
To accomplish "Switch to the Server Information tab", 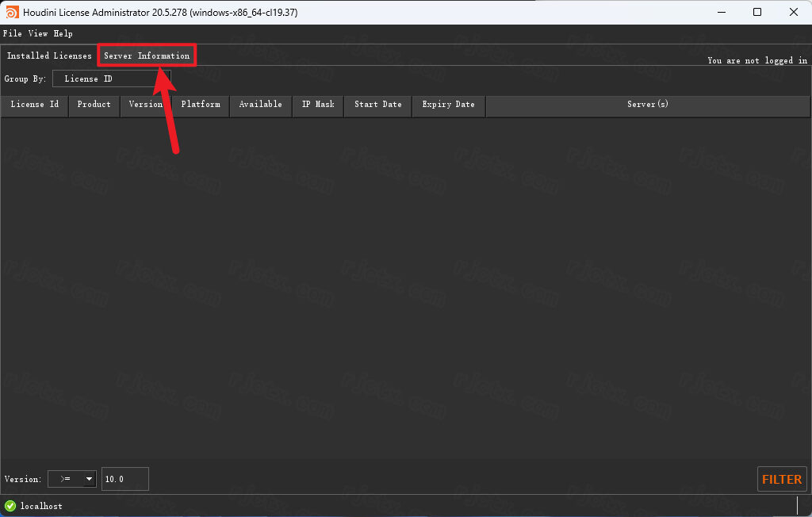I will point(147,56).
